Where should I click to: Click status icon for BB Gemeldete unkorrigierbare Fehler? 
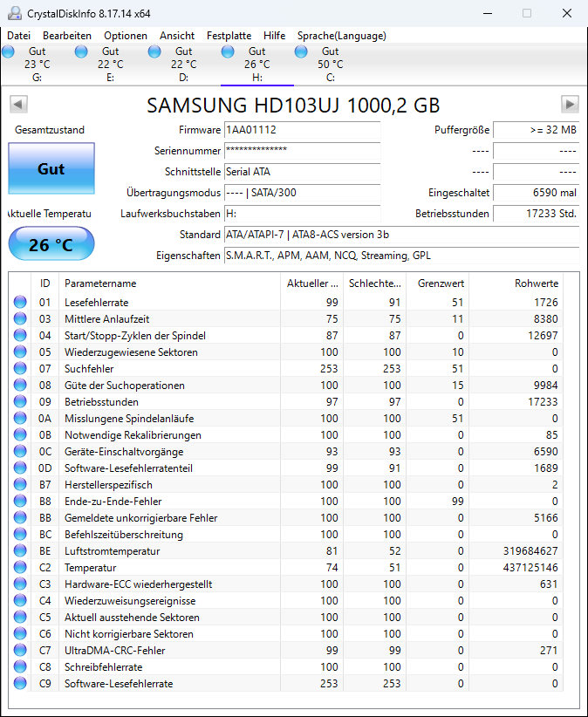tap(20, 517)
